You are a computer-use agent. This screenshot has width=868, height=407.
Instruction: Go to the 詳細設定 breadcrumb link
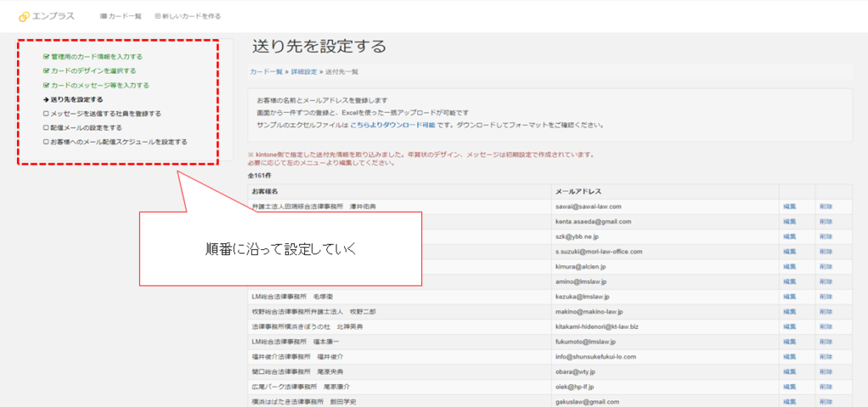304,72
